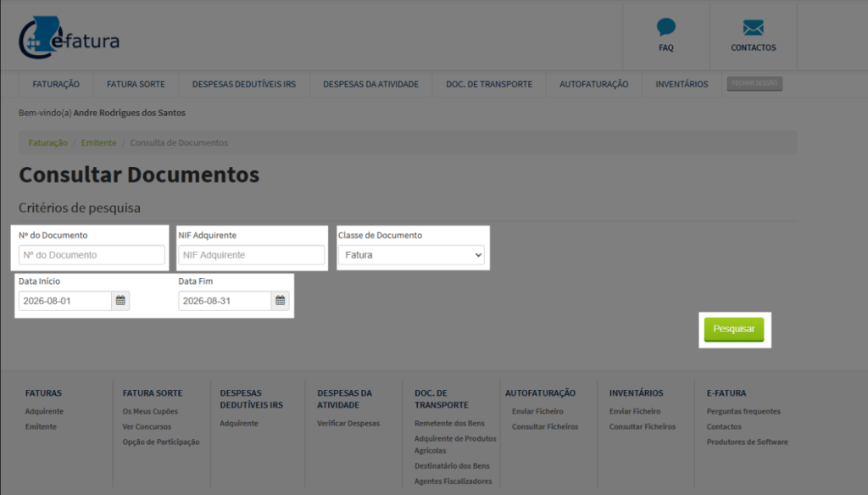The height and width of the screenshot is (495, 868).
Task: Go to Emitente in the breadcrumb
Action: click(x=98, y=142)
